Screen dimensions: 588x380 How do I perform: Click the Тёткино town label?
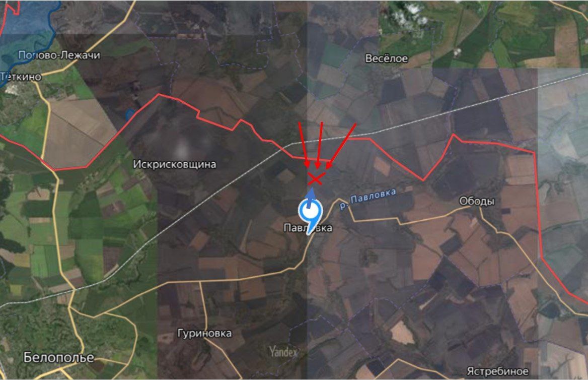[21, 77]
